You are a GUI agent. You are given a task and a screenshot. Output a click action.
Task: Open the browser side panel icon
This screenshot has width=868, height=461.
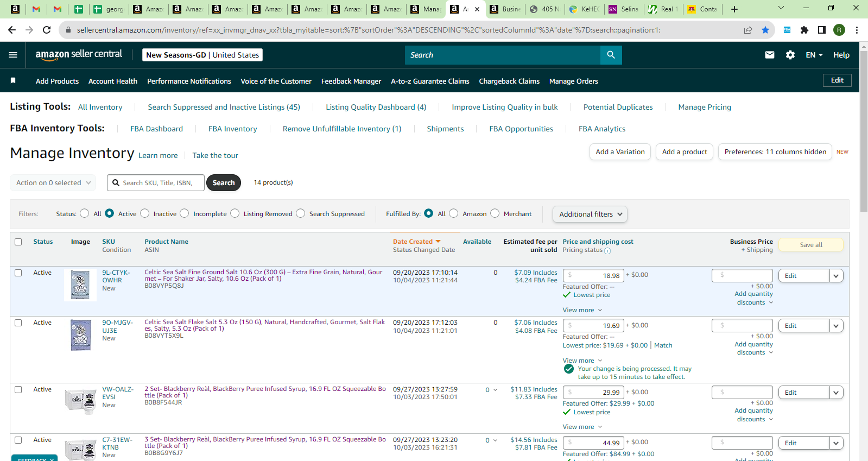(822, 30)
